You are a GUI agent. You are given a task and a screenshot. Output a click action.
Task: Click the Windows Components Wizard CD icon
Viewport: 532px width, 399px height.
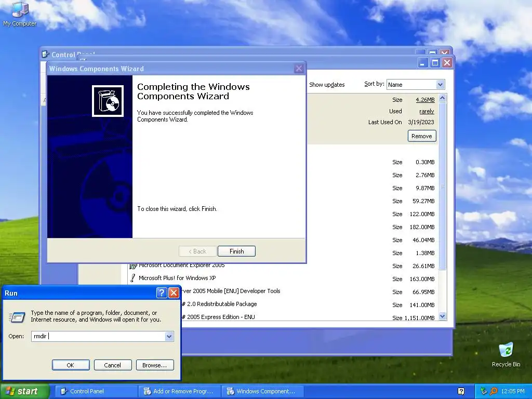coord(108,101)
